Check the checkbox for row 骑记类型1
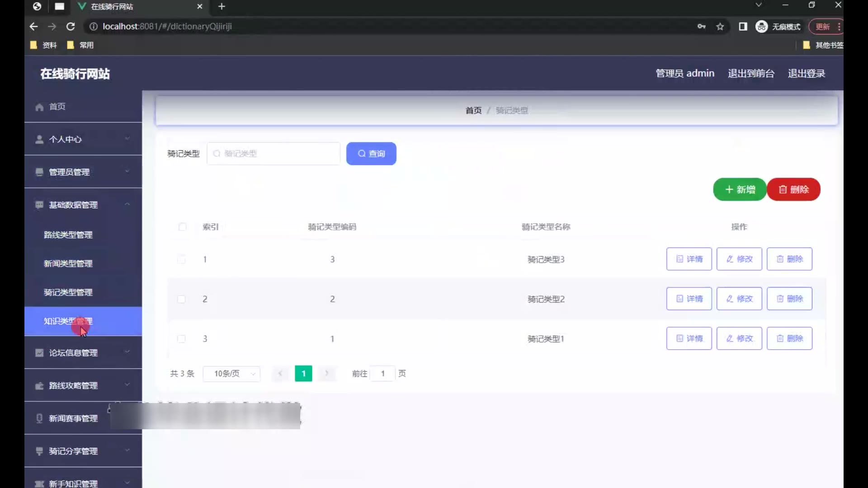This screenshot has width=868, height=488. pos(181,339)
